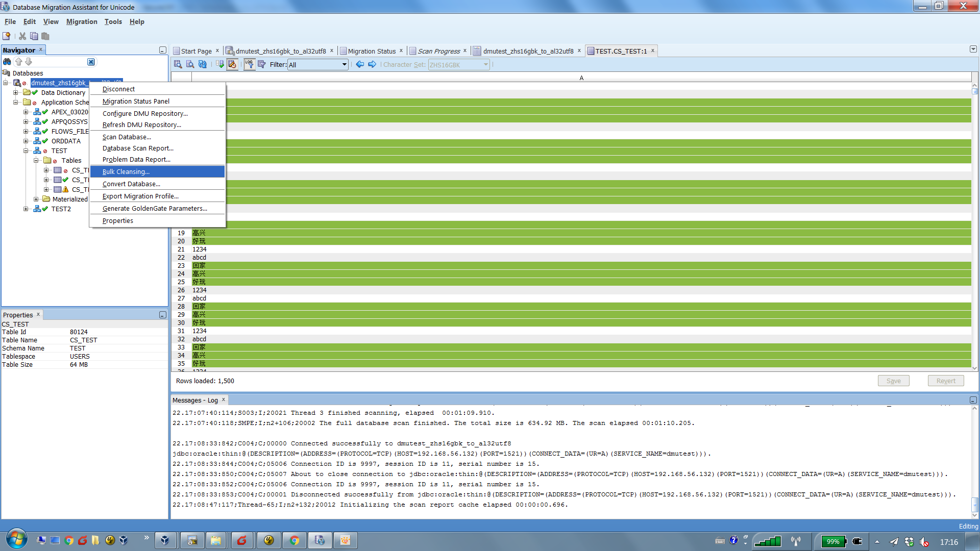Click the Save button
Viewport: 980px width, 551px height.
(893, 381)
